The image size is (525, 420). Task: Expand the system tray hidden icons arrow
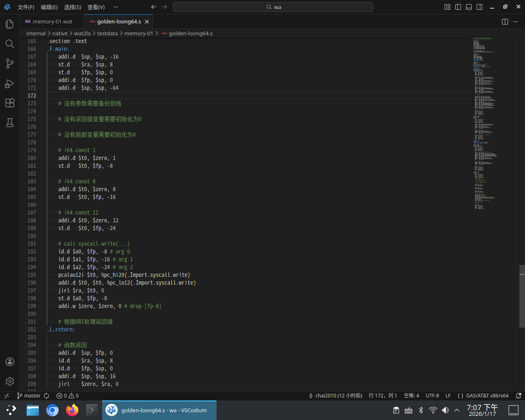click(x=457, y=410)
